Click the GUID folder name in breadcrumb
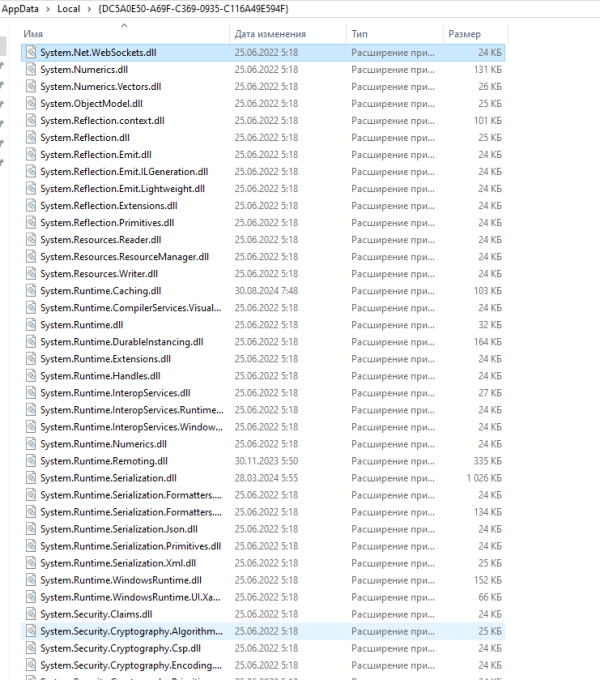Screen dimensions: 600x680 193,9
